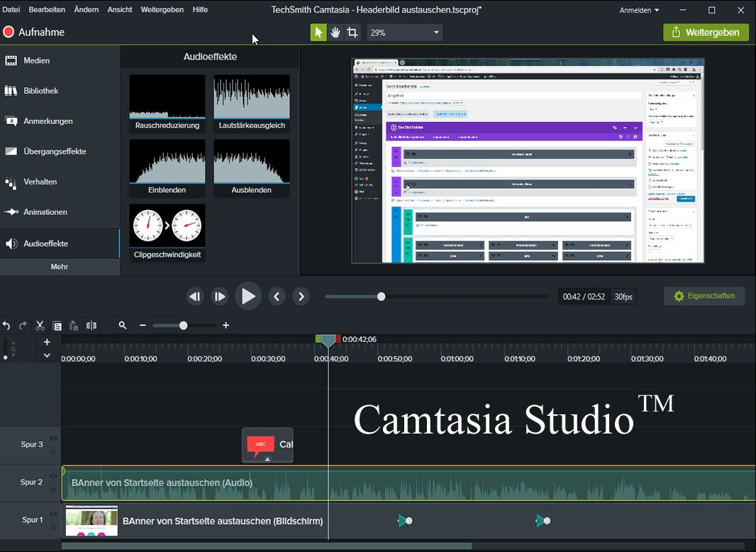Select the Clipgeschwindigkeit effect
Screen dimensions: 756x552
pos(167,233)
